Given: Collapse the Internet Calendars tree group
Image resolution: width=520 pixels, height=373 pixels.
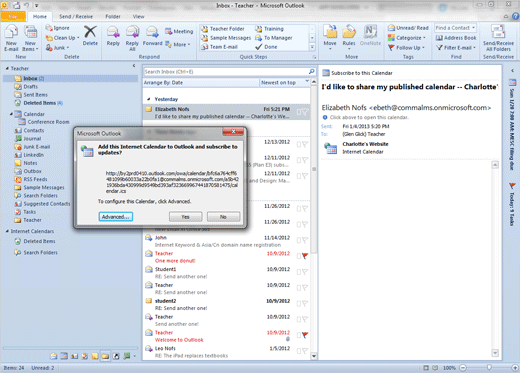Looking at the screenshot, I should tap(7, 231).
